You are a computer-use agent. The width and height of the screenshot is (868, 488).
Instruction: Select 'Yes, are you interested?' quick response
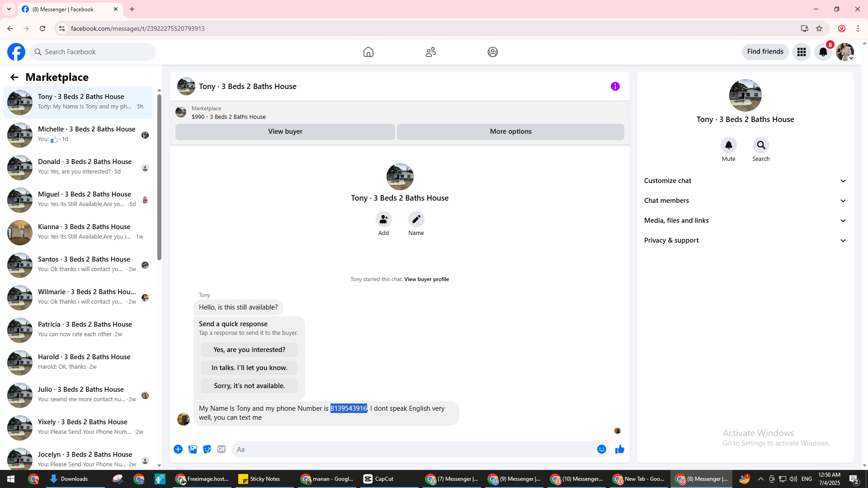249,350
